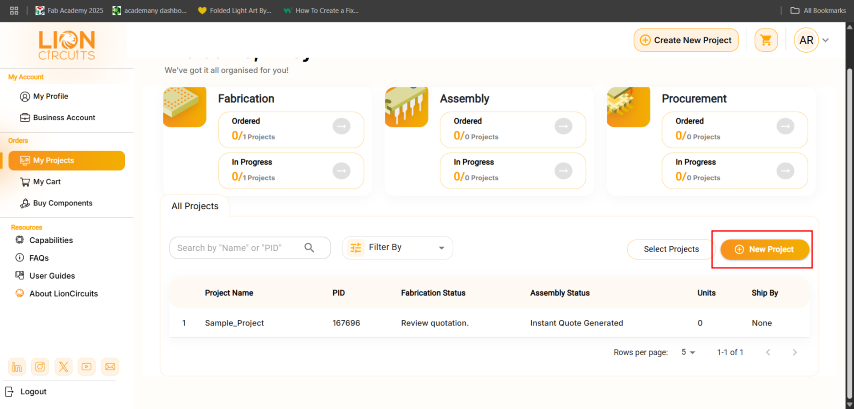
Task: Click the filter sliders icon
Action: click(356, 248)
